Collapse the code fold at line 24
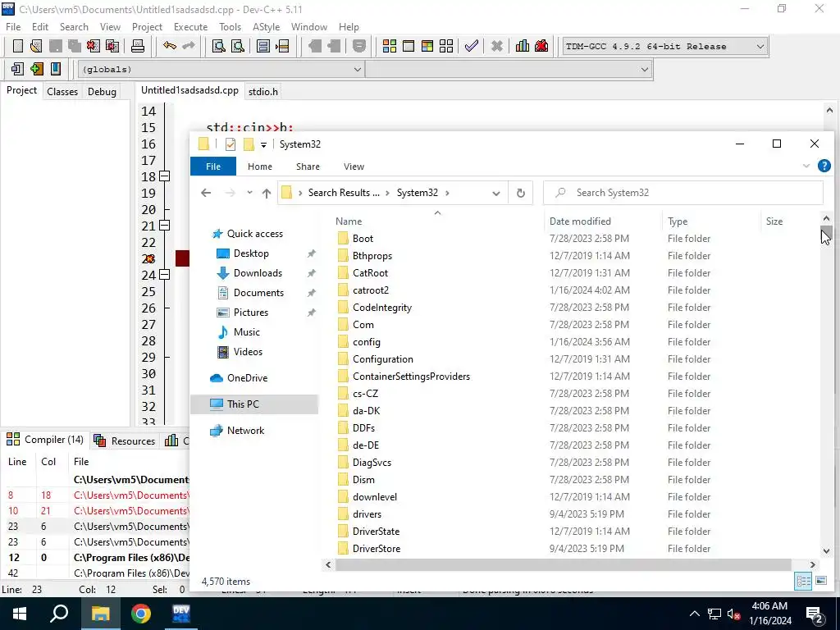Screen dimensions: 840x630 [x=164, y=274]
